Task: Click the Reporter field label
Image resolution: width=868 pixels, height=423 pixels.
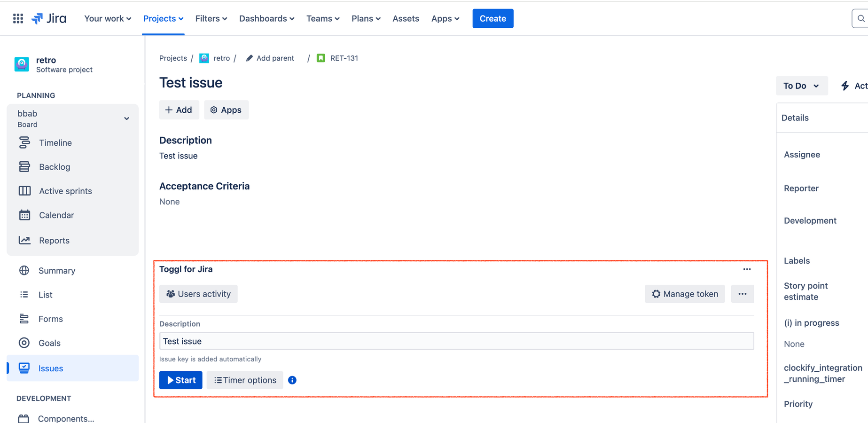Action: click(801, 188)
